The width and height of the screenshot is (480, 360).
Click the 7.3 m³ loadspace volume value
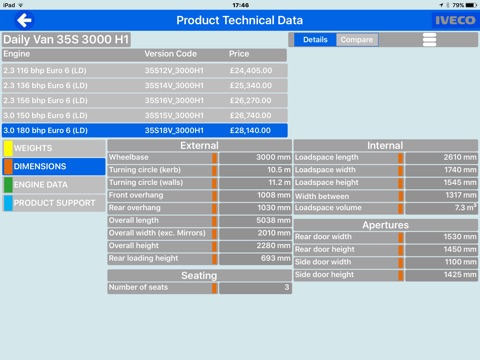point(466,208)
